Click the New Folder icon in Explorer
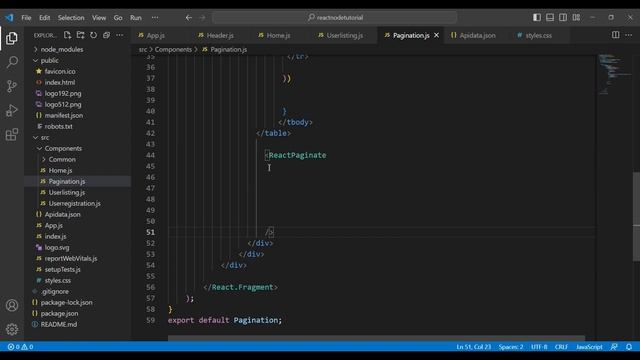The width and height of the screenshot is (640, 360). 80,35
